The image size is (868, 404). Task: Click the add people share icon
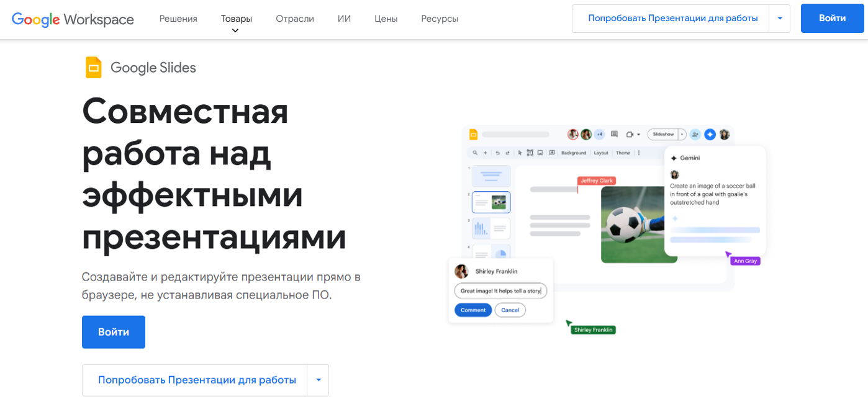[x=695, y=134]
